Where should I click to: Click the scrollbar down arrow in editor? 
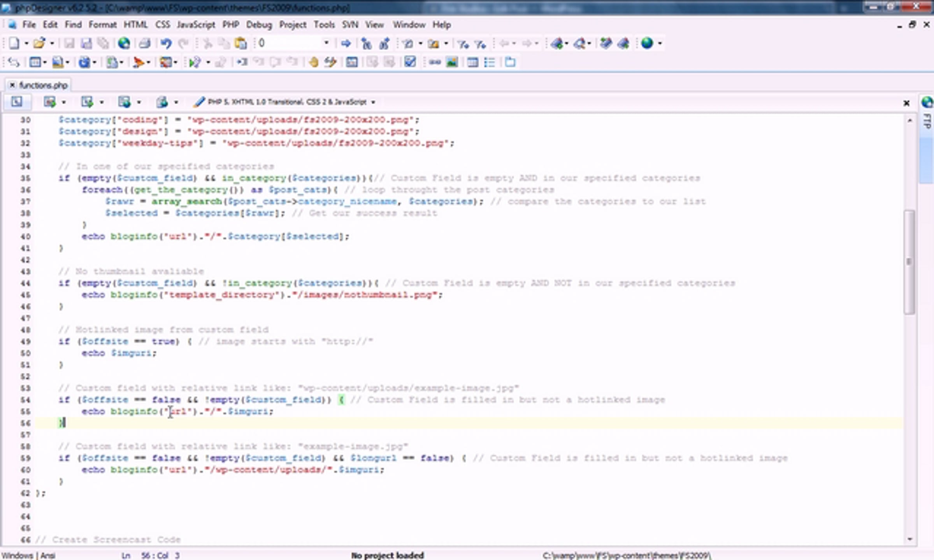click(x=909, y=539)
